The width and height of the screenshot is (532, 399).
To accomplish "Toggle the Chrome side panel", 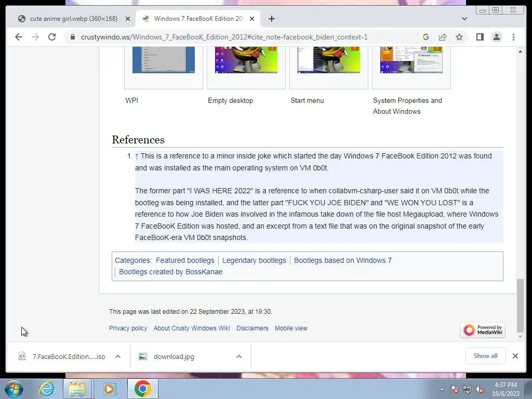I will [x=480, y=37].
